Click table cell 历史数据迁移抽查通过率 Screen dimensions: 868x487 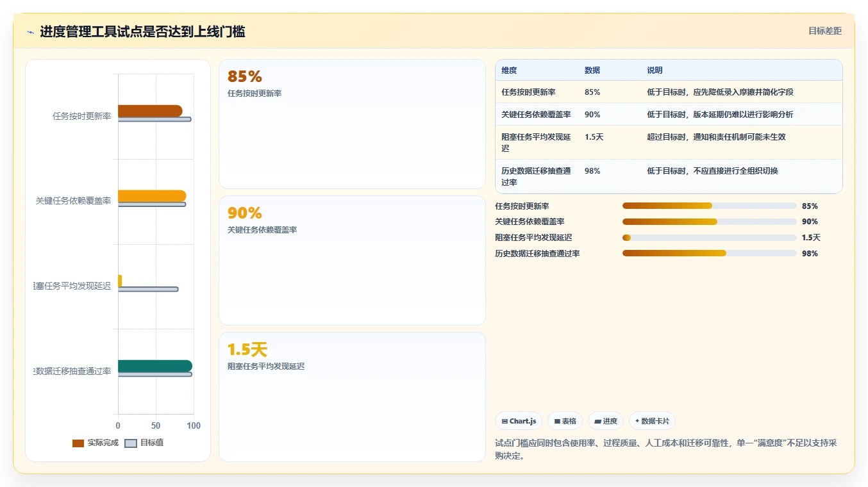(536, 176)
